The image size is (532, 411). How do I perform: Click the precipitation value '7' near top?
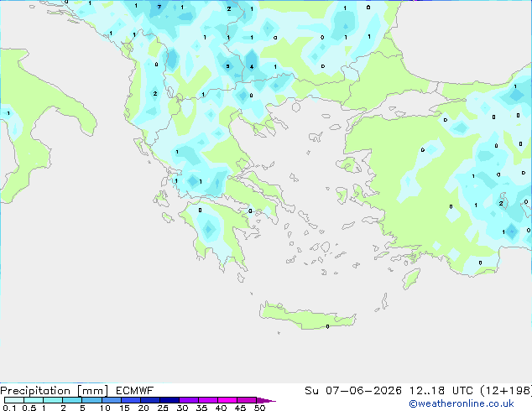point(159,7)
